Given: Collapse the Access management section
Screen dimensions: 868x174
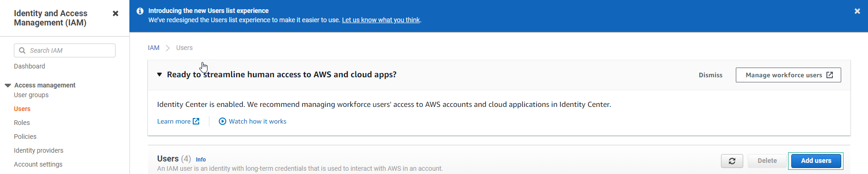Looking at the screenshot, I should 8,86.
